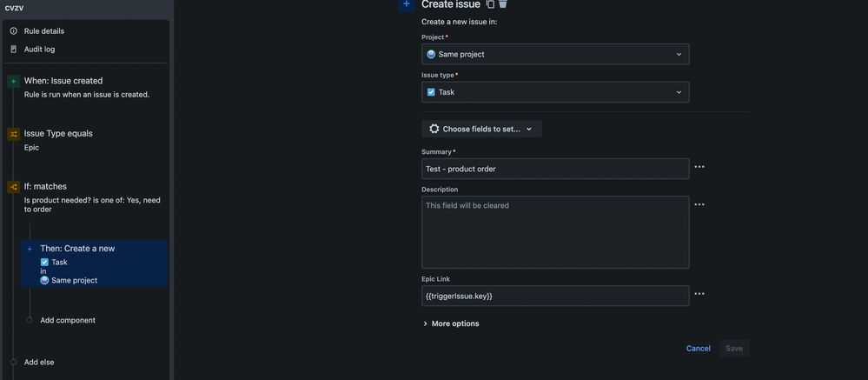This screenshot has height=380, width=868.
Task: Duplicate the Create issue component
Action: [x=490, y=3]
